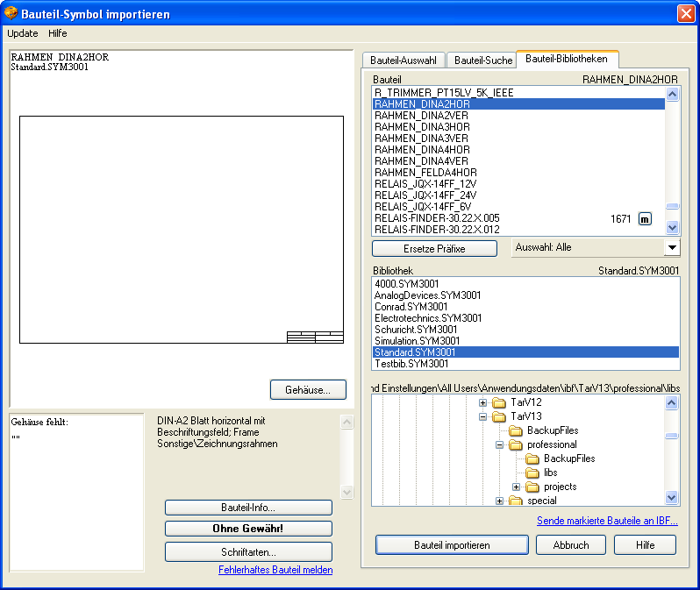Collapse the professional folder node
Screen dimensions: 700x590
tap(499, 444)
